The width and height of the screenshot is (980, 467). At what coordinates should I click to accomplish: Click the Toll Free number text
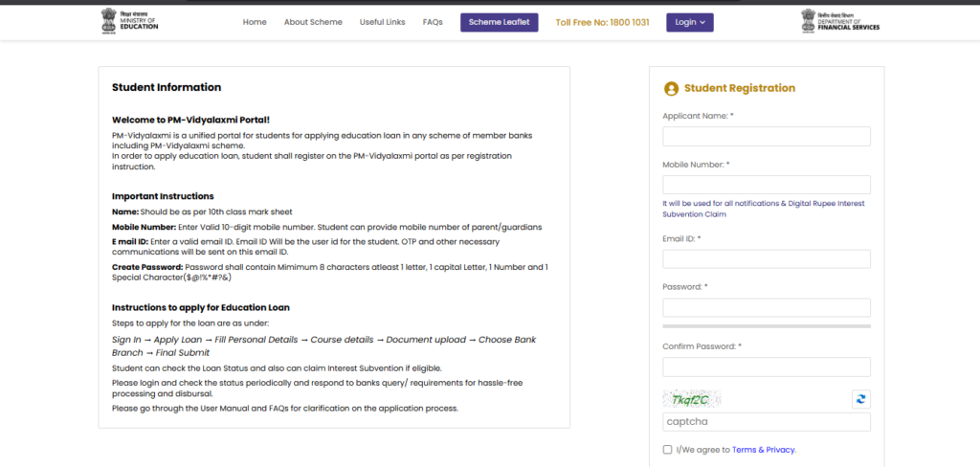[x=602, y=22]
